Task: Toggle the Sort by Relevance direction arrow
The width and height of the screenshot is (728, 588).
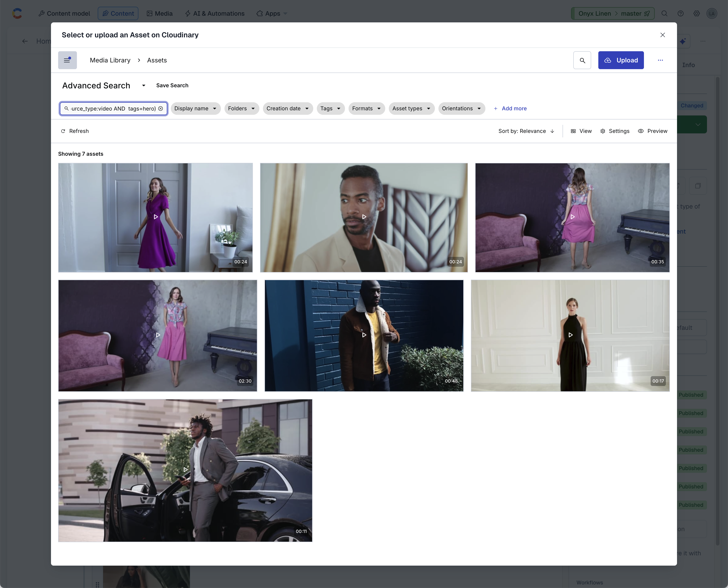Action: 552,131
